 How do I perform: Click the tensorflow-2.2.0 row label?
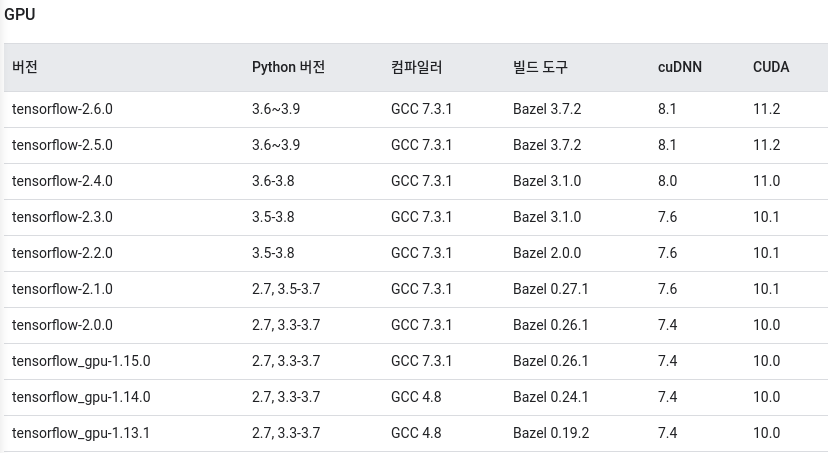click(x=62, y=253)
